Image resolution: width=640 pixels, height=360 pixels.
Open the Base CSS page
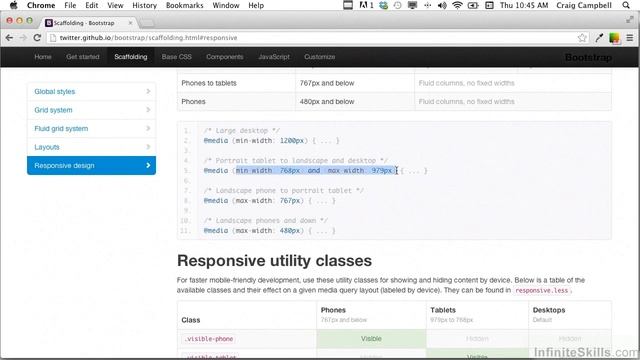[x=176, y=57]
